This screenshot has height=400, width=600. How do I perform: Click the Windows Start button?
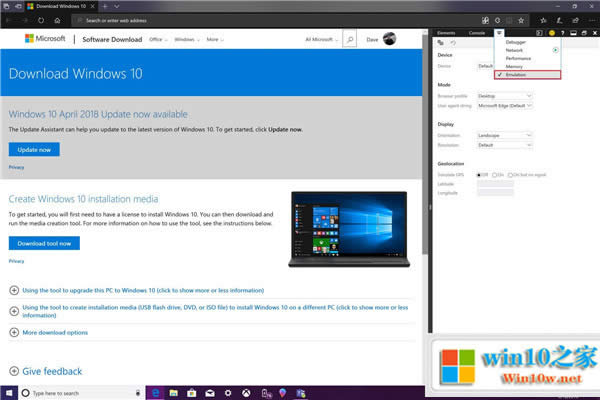(x=9, y=393)
